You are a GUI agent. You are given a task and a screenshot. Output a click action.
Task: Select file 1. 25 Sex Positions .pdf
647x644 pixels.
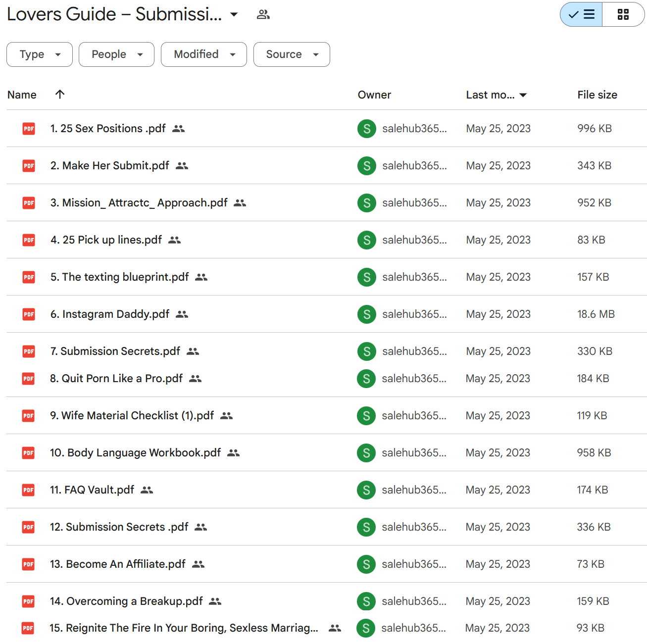tap(326, 129)
